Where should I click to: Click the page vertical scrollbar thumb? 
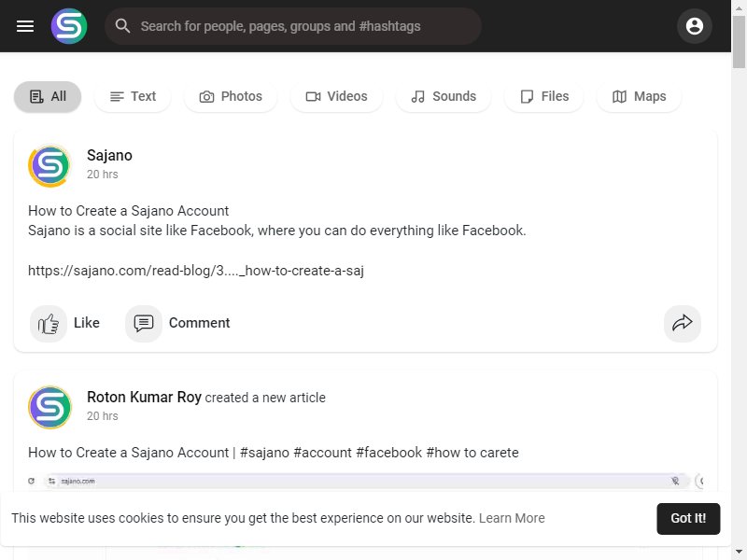coord(739,42)
